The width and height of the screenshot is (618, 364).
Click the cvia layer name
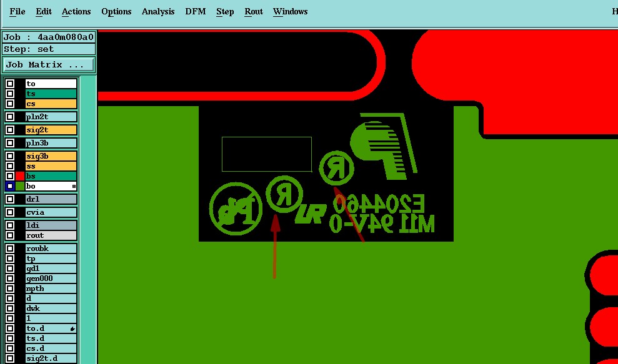(x=51, y=212)
